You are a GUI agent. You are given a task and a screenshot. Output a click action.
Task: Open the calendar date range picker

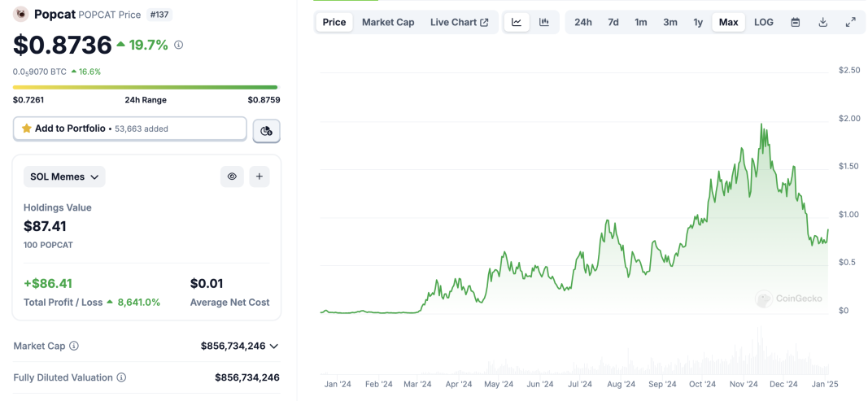796,22
